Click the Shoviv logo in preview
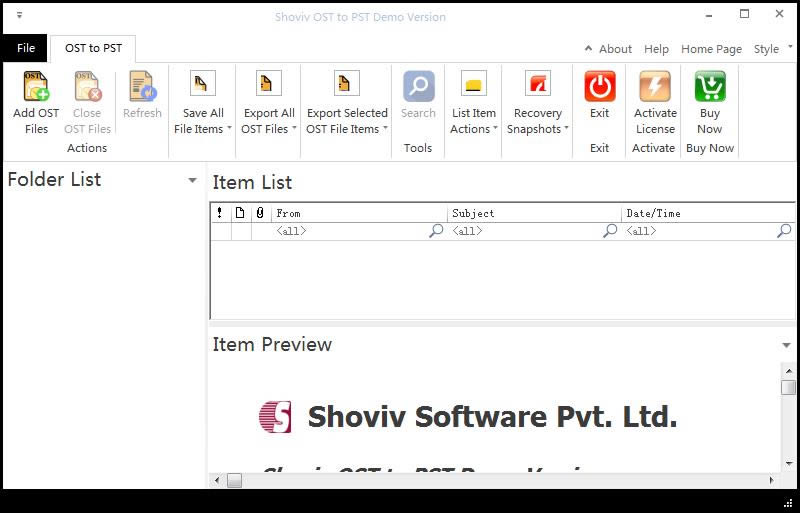 [275, 417]
